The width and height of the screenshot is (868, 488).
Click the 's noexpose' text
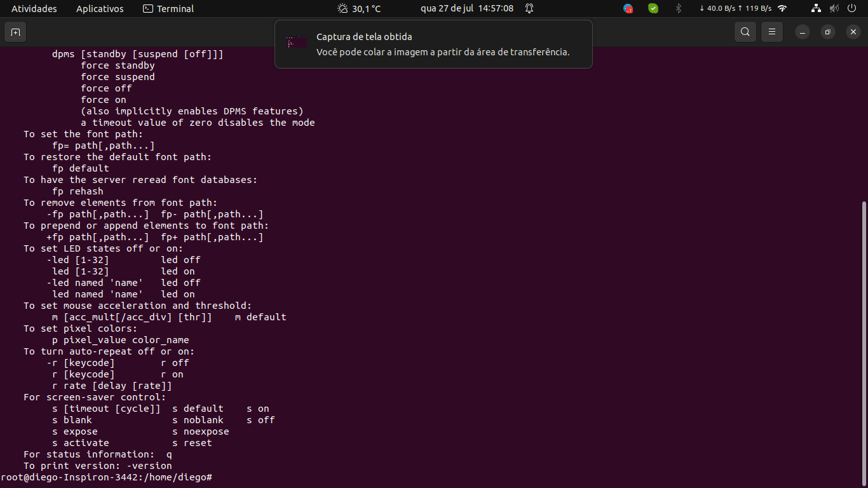pos(201,431)
